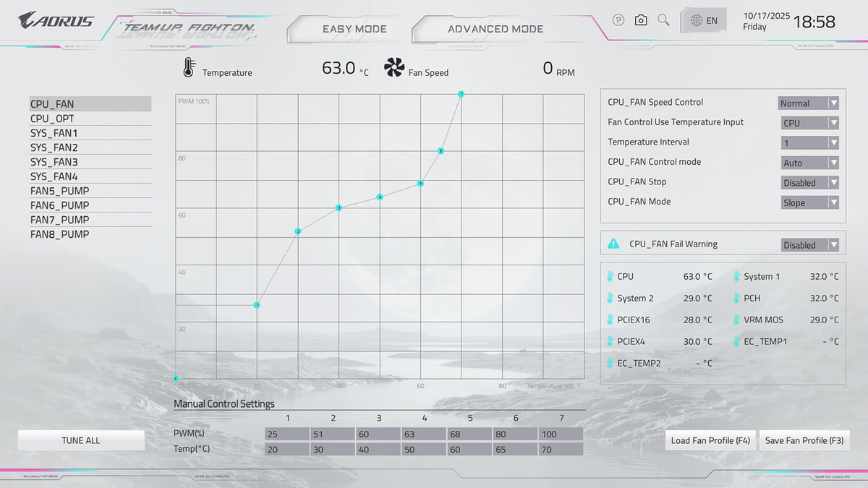Open the help question mark icon
868x488 pixels.
pos(618,20)
